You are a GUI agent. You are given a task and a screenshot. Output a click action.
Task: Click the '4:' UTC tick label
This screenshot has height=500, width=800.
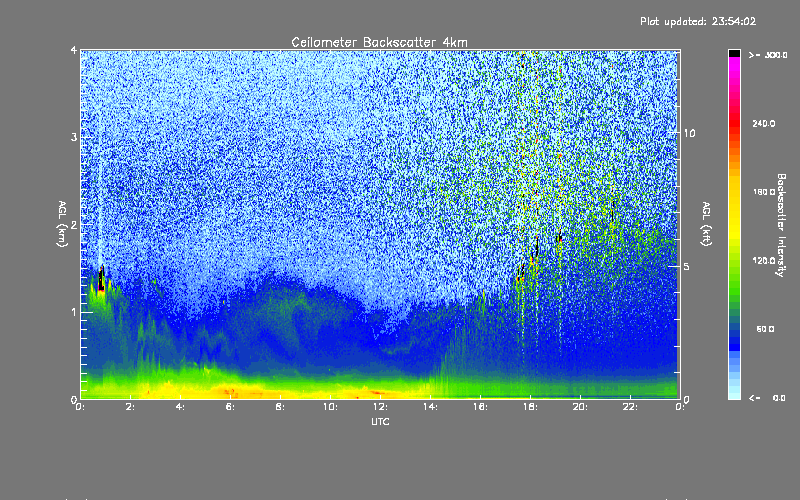181,407
